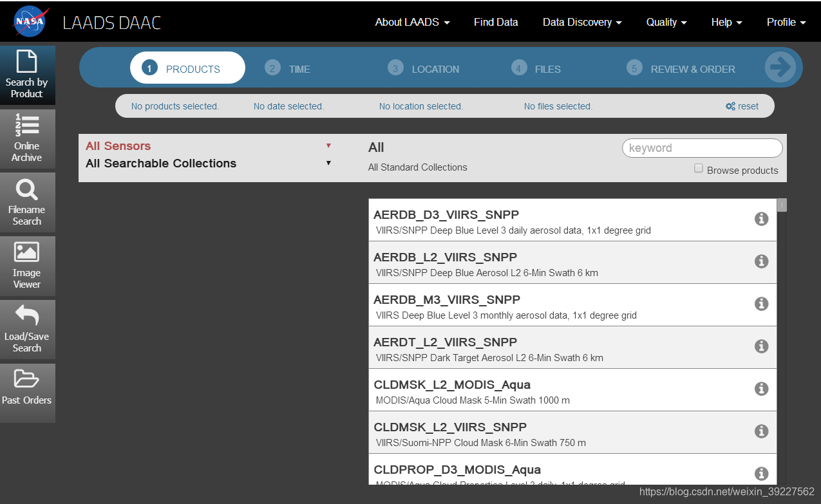The width and height of the screenshot is (821, 504).
Task: Click the next-step arrow in wizard bar
Action: (x=780, y=67)
